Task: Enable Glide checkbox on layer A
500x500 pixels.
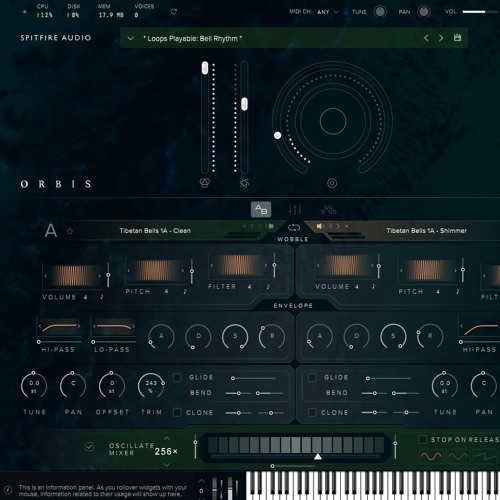Action: 177,377
